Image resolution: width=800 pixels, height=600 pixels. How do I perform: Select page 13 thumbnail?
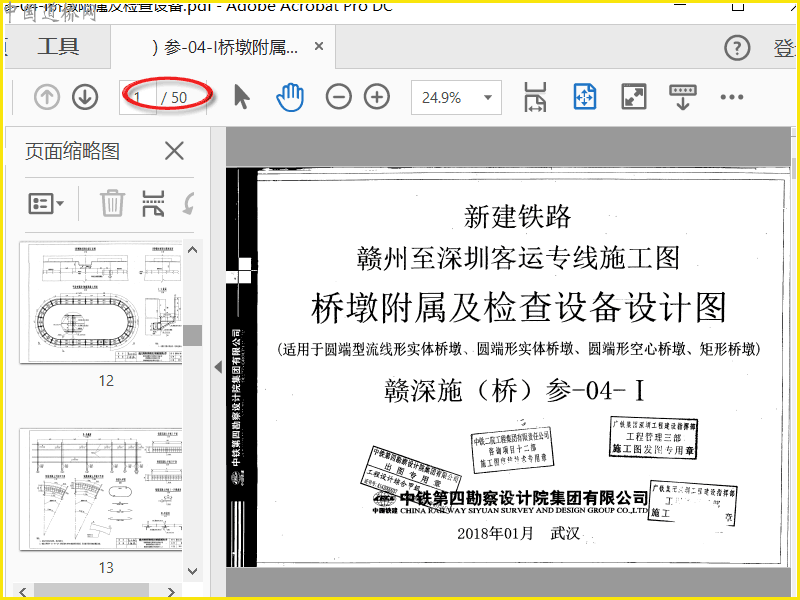(101, 489)
